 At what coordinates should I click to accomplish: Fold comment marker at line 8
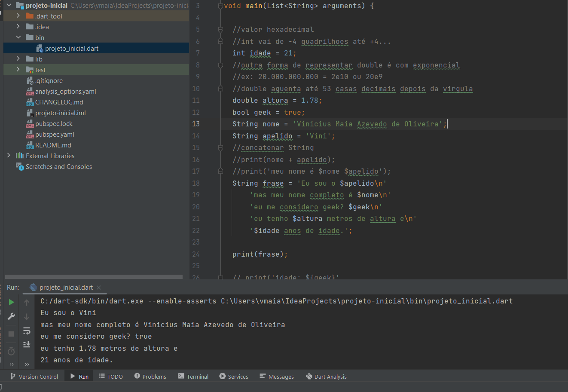pos(220,65)
